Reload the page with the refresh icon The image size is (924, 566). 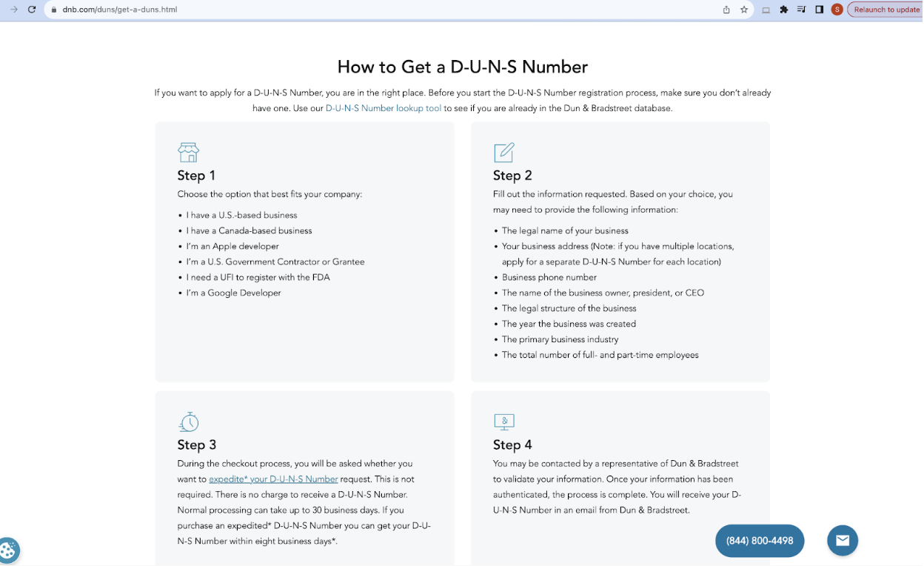[32, 10]
